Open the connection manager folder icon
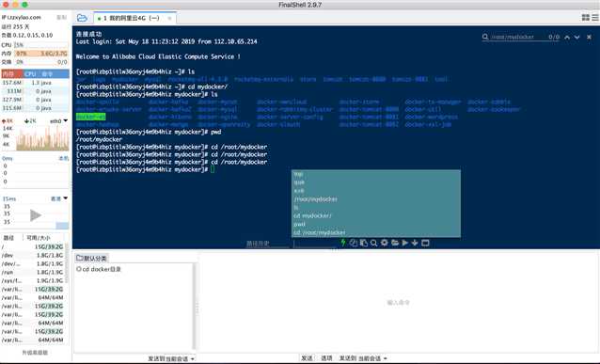Image resolution: width=600 pixels, height=364 pixels. [x=82, y=18]
